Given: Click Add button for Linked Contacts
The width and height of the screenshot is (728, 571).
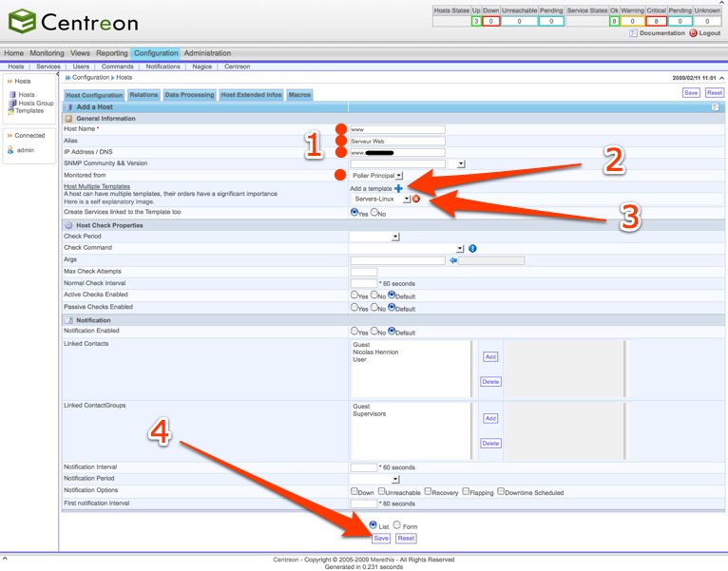Looking at the screenshot, I should pos(490,356).
